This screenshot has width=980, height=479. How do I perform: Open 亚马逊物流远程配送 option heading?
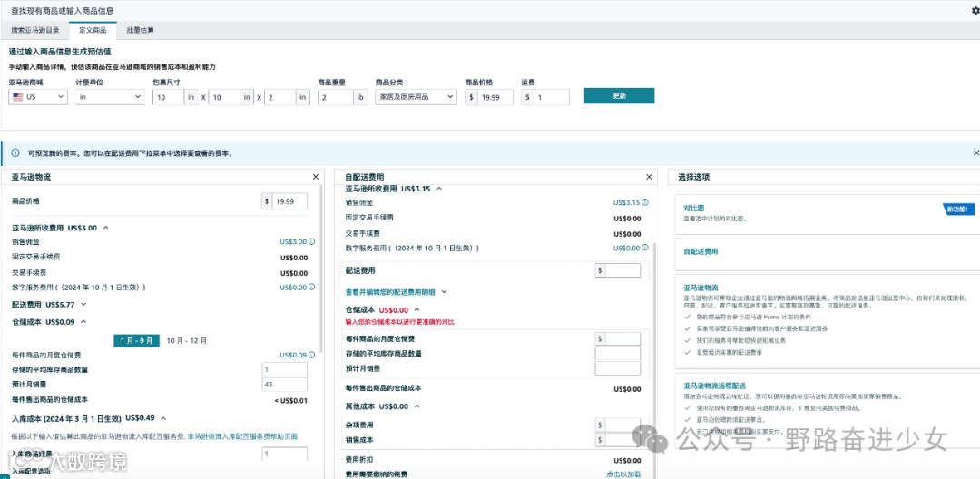click(x=714, y=386)
